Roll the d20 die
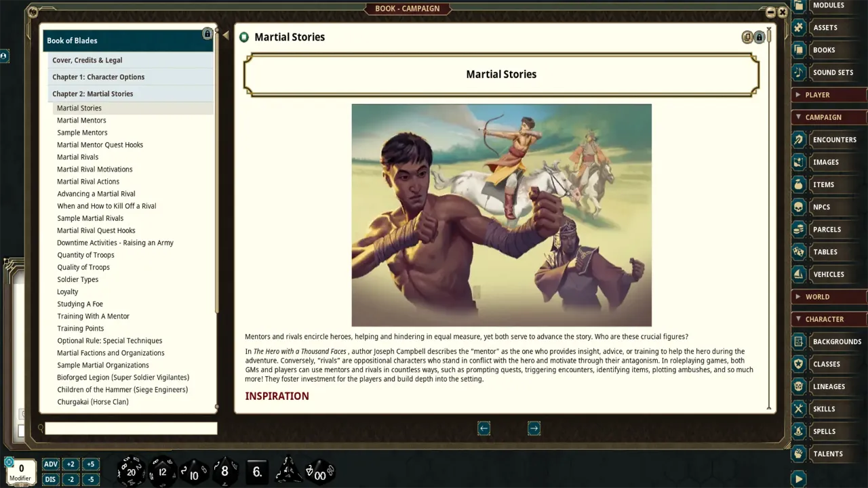This screenshot has height=488, width=868. click(x=131, y=471)
